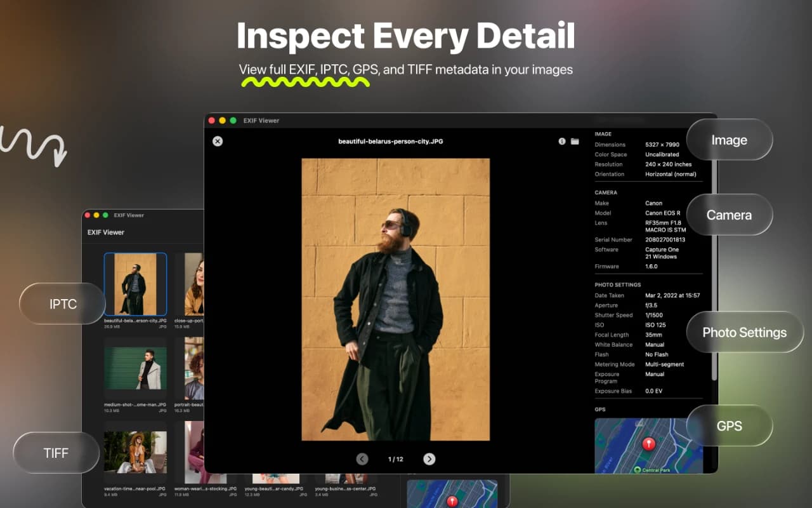The width and height of the screenshot is (812, 508).
Task: Advance to next photo using right chevron
Action: [x=429, y=458]
